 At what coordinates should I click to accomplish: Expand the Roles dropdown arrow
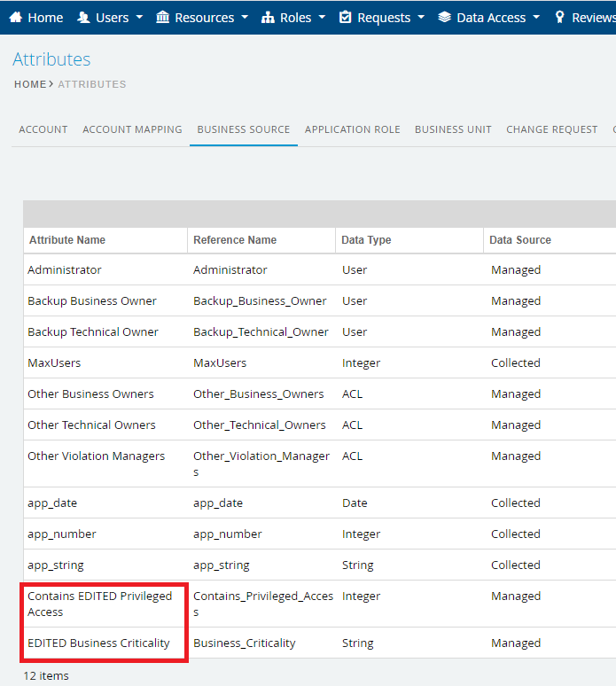pos(322,18)
